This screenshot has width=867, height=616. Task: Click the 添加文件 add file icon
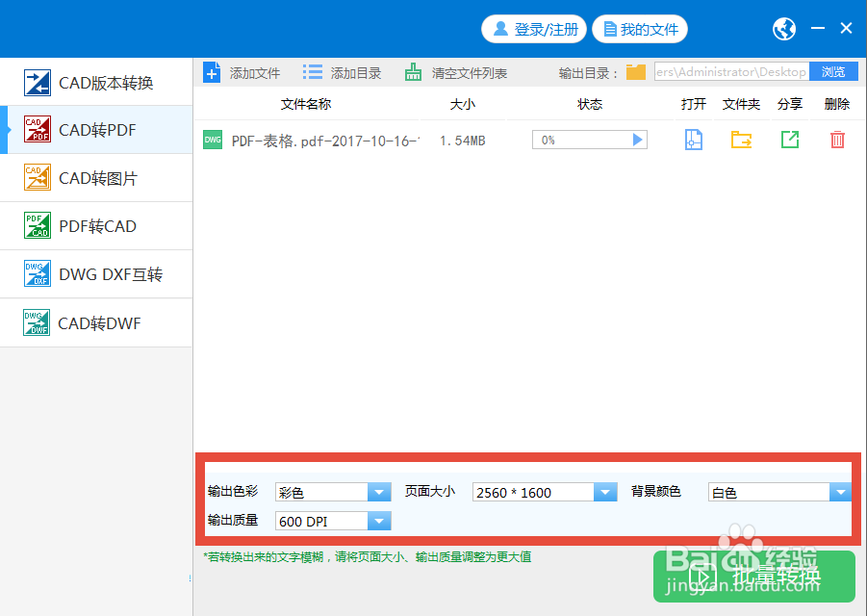pos(212,71)
